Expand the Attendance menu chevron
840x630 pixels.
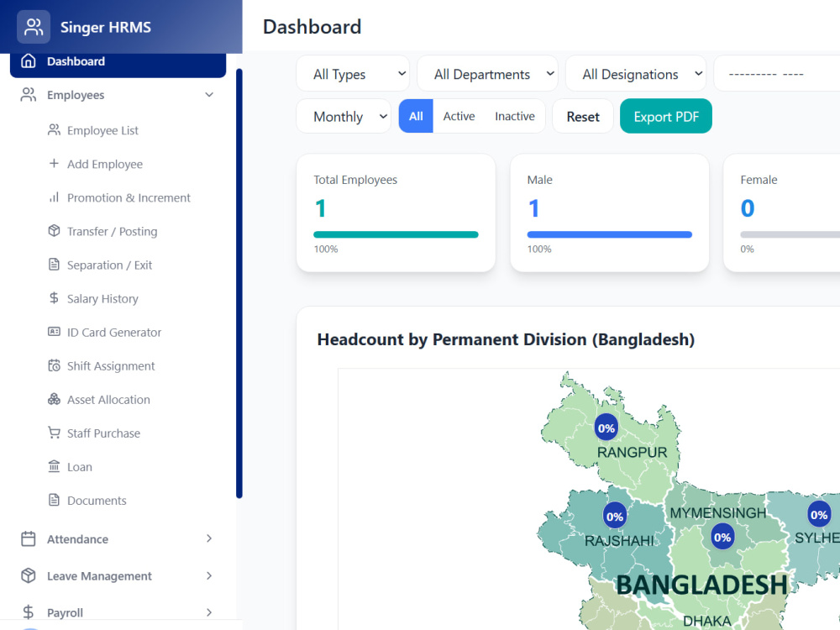click(x=209, y=538)
